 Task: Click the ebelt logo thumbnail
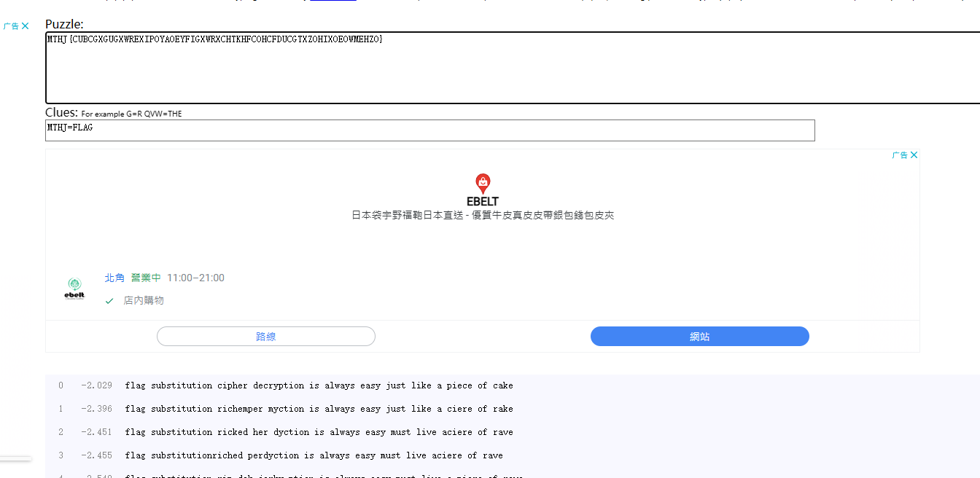(x=74, y=289)
